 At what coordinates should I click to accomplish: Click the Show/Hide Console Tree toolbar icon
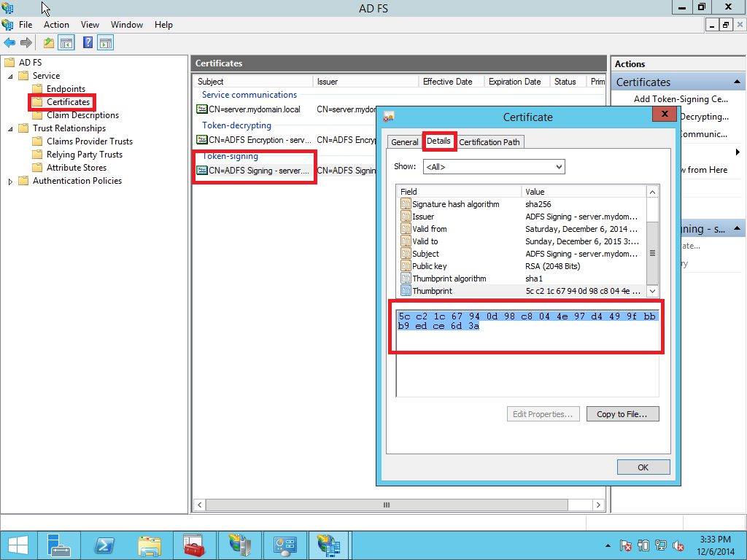pos(66,42)
